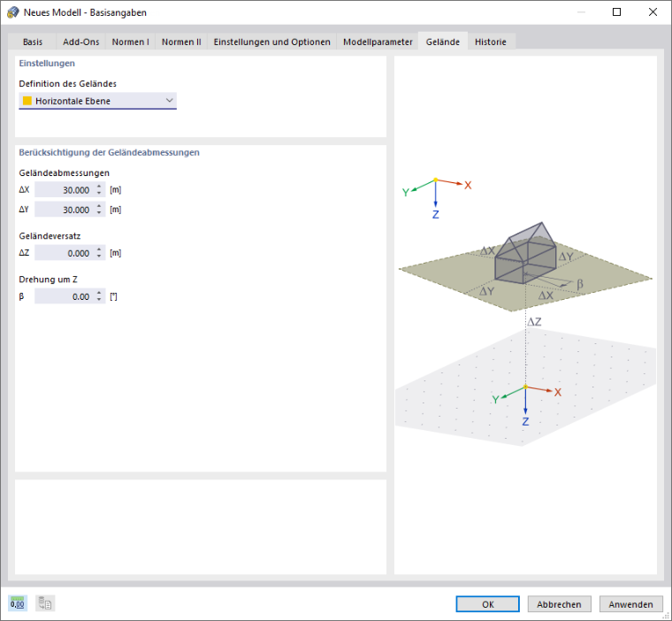Click the Geländeabmessungen label
672x621 pixels.
coord(65,172)
